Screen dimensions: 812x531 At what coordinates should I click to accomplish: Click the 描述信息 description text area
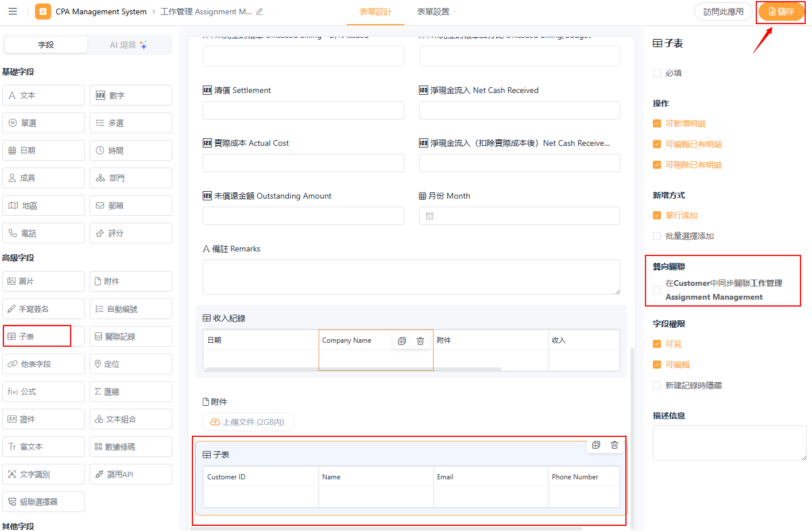click(x=729, y=443)
